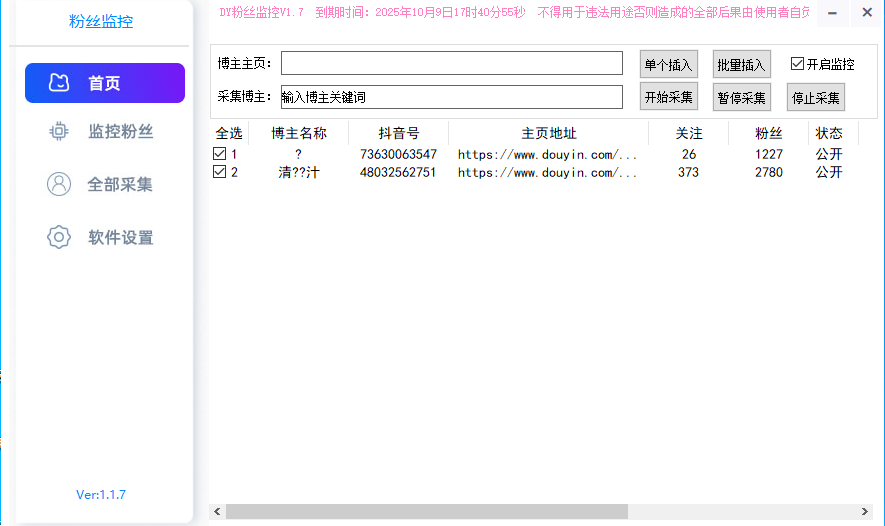This screenshot has height=526, width=885.
Task: Select the 全部采集 person icon
Action: (59, 185)
